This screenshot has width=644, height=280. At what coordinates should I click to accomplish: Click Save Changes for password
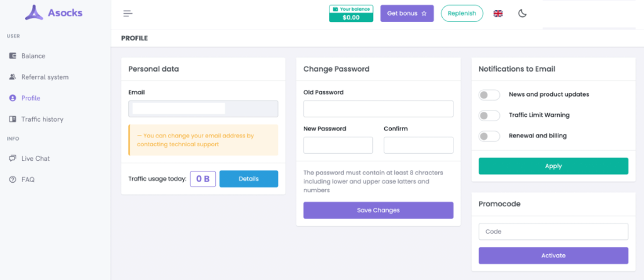coord(378,210)
